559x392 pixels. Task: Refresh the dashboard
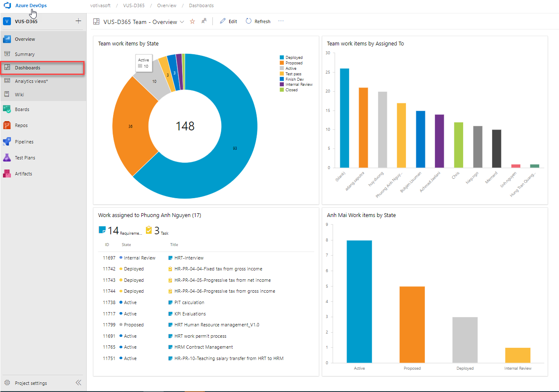258,21
